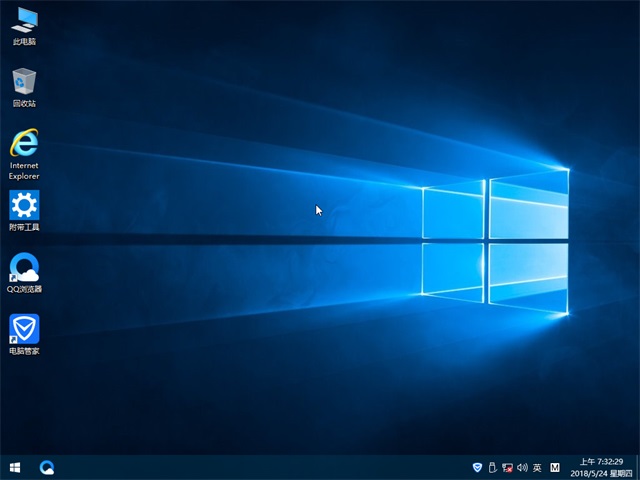Click the blue shield tray icon
The width and height of the screenshot is (640, 480).
(x=476, y=467)
